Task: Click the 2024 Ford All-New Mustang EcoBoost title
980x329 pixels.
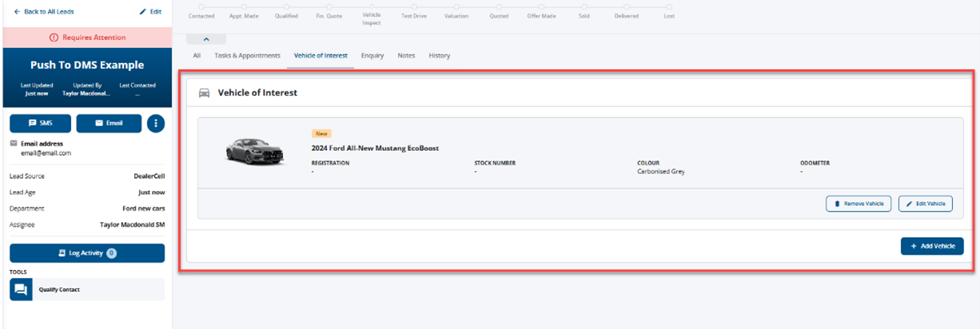Action: [x=375, y=148]
